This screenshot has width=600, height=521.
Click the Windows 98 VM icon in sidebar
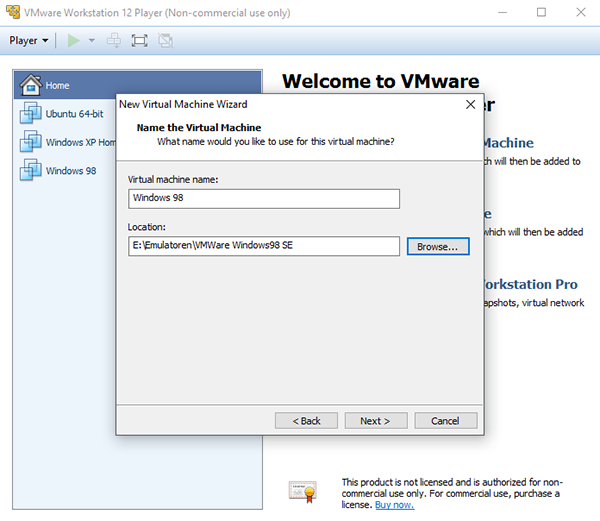tap(30, 171)
